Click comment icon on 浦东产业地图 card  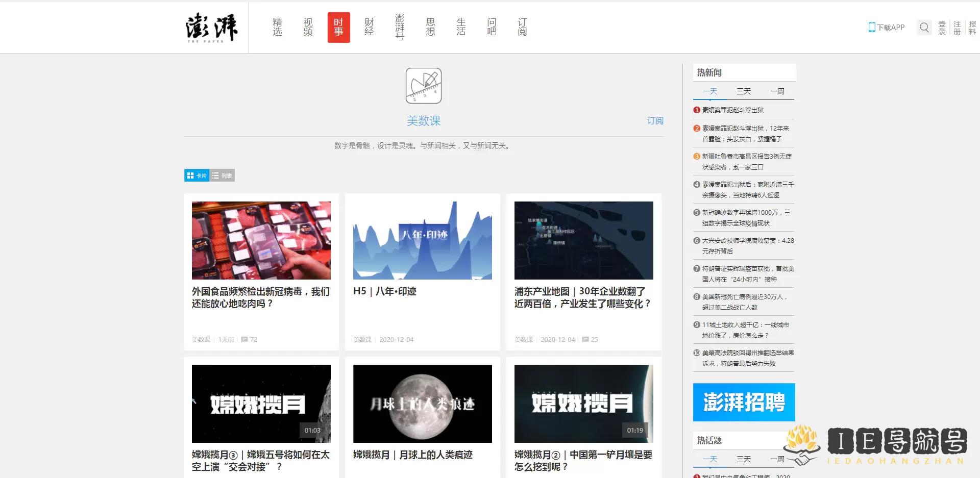(585, 340)
